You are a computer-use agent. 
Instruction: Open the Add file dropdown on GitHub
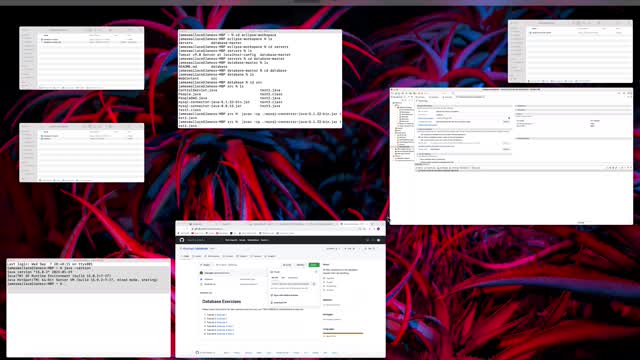300,265
